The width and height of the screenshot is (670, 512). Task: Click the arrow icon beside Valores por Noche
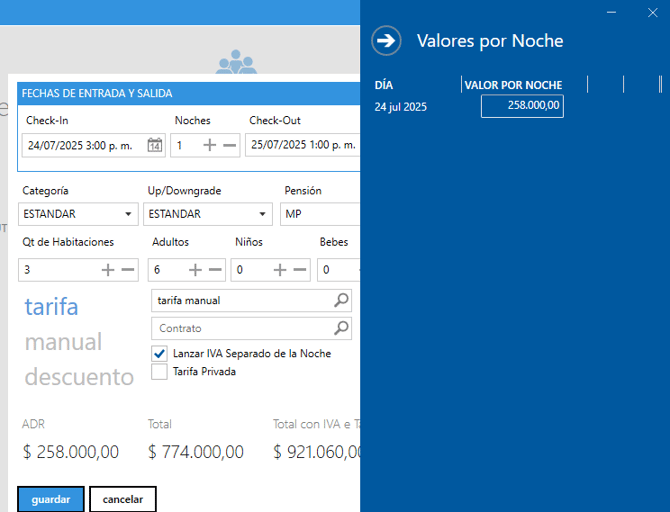pyautogui.click(x=386, y=41)
